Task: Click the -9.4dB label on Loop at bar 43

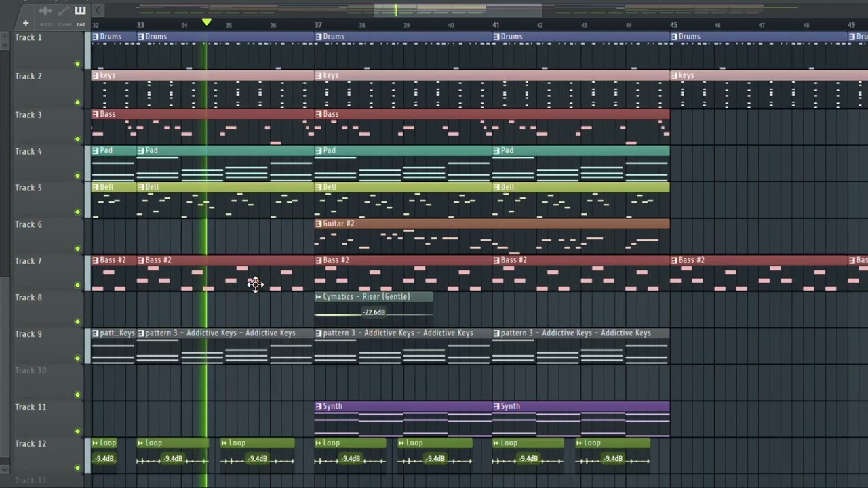Action: point(613,459)
